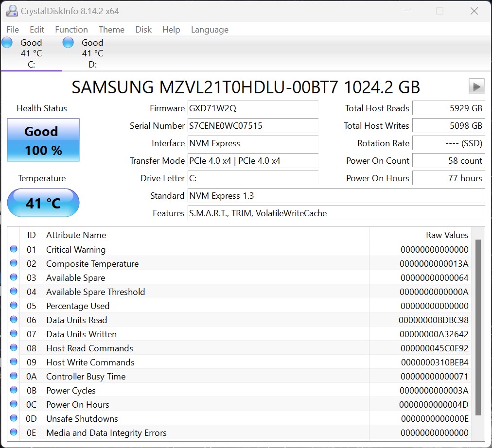Select the D: drive status orb
This screenshot has width=492, height=448.
click(x=69, y=43)
